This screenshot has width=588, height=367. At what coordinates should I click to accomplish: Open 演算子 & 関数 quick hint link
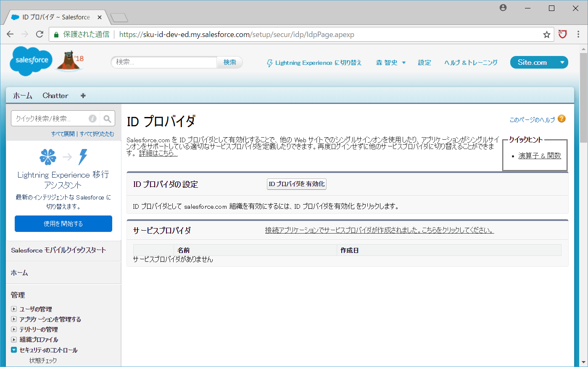540,156
